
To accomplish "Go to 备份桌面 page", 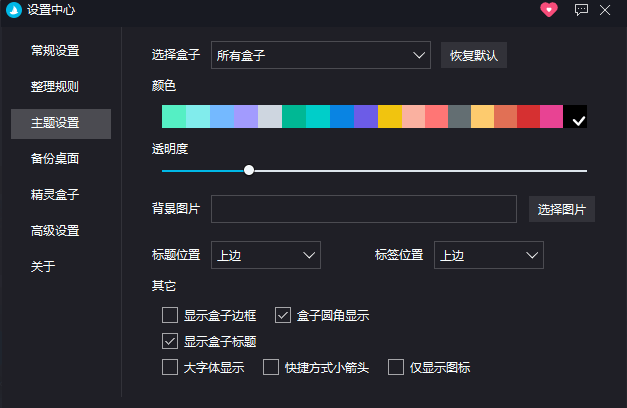I will [x=55, y=159].
